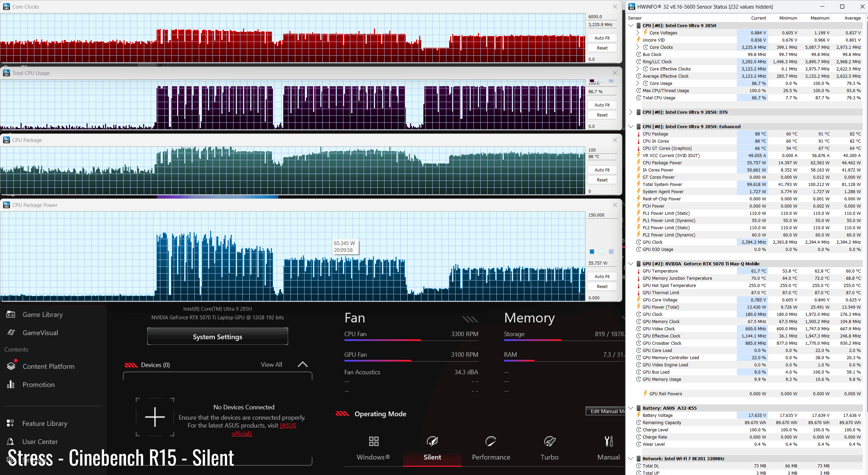This screenshot has height=475, width=868.
Task: Expand the Core Effective Clocks row
Action: point(638,69)
